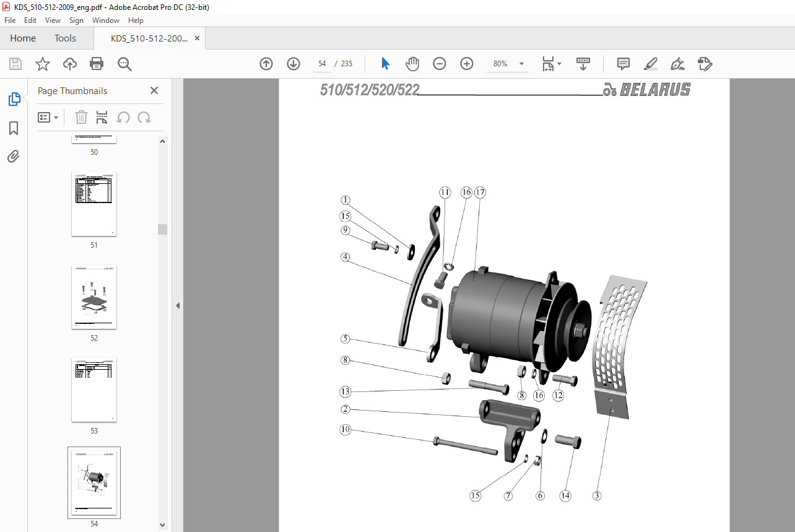The width and height of the screenshot is (795, 532).
Task: Select the page 51 thumbnail
Action: click(x=94, y=204)
